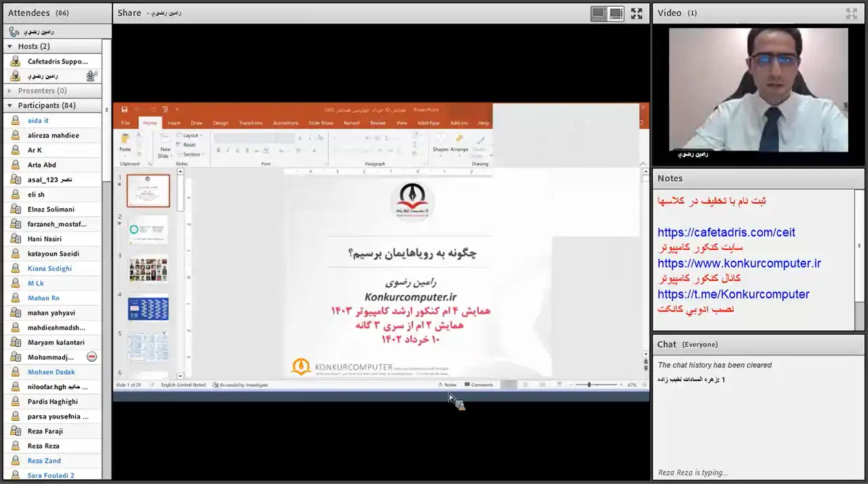Select slide 3 thumbnail with photos
868x484 pixels.
coord(148,270)
